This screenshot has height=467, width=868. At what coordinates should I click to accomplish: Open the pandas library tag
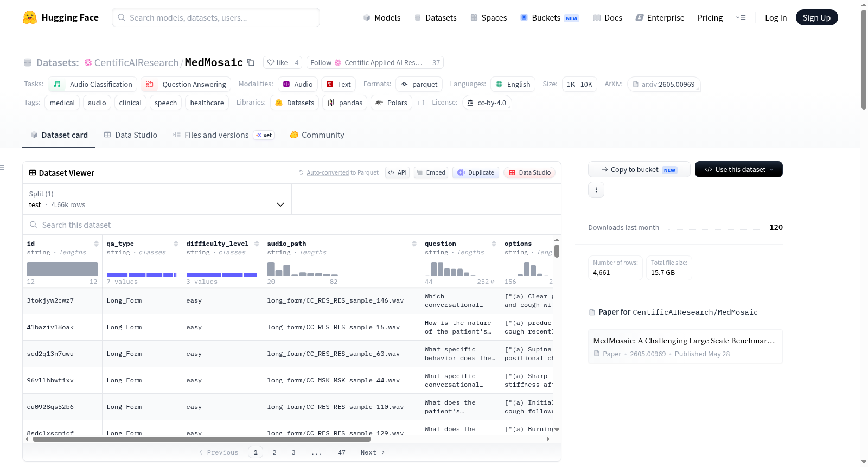pyautogui.click(x=345, y=103)
